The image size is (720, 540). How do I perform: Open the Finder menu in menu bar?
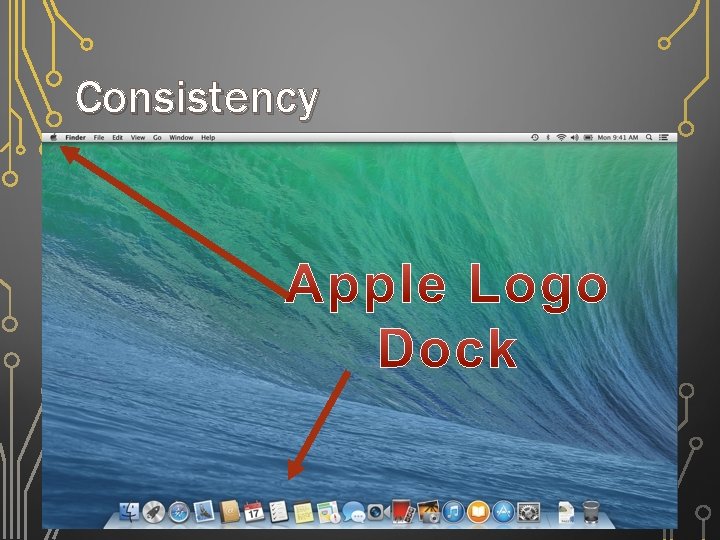click(75, 137)
